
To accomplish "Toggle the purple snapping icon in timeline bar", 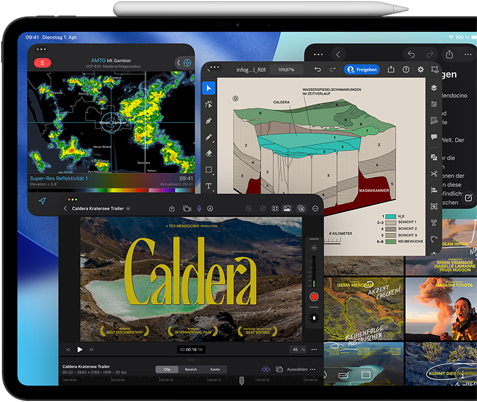I will 266,369.
